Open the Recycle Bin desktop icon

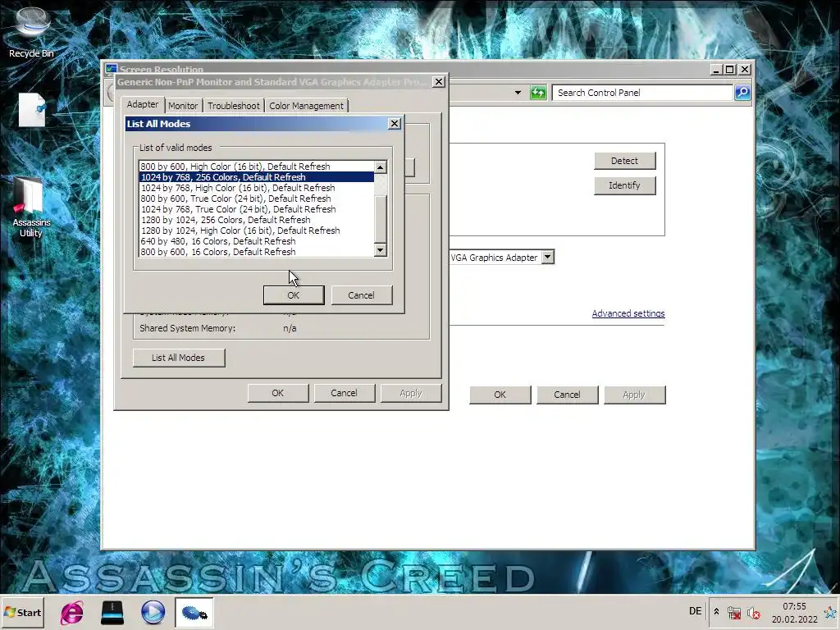click(31, 32)
